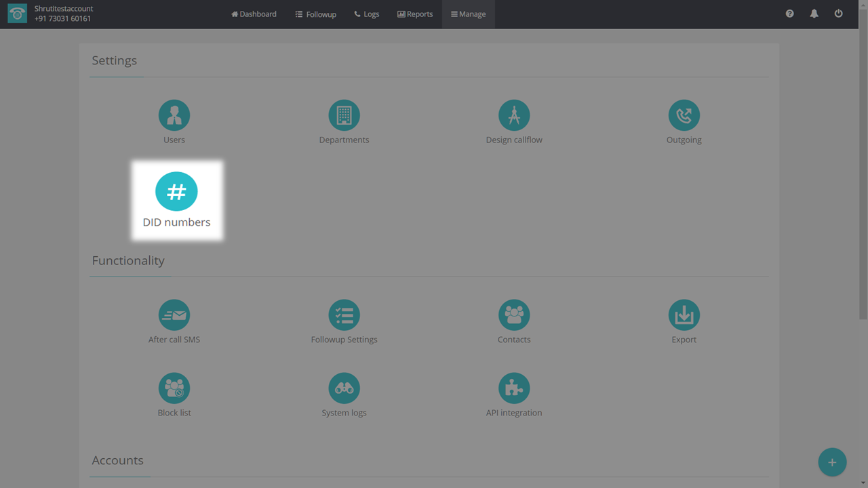Open Followup Settings checklist icon

point(344,315)
